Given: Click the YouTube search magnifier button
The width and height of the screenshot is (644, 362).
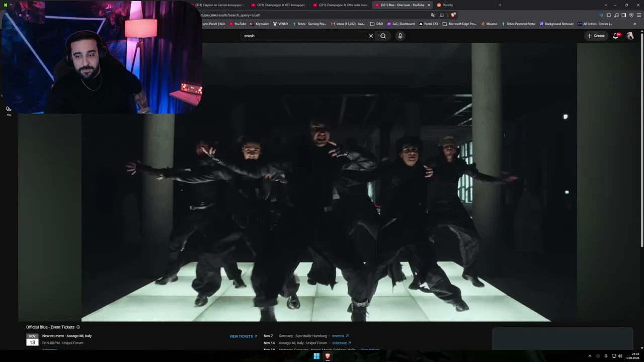Looking at the screenshot, I should 383,36.
